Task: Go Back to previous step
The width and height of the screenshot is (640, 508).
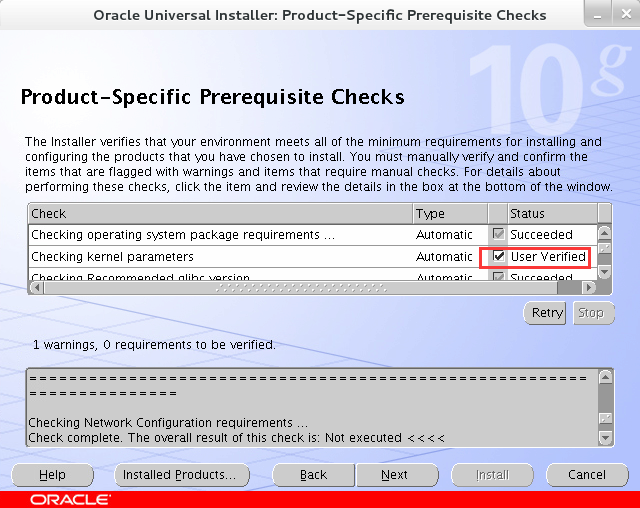Action: click(x=313, y=475)
